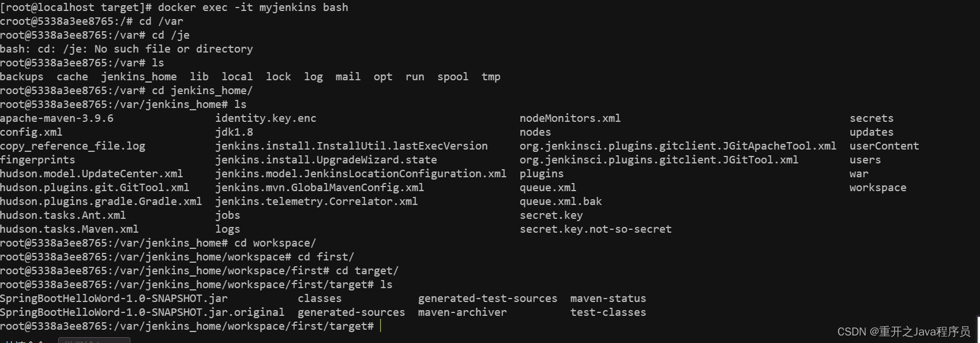The image size is (980, 343).
Task: Click the identity.key.enc file name
Action: 266,118
